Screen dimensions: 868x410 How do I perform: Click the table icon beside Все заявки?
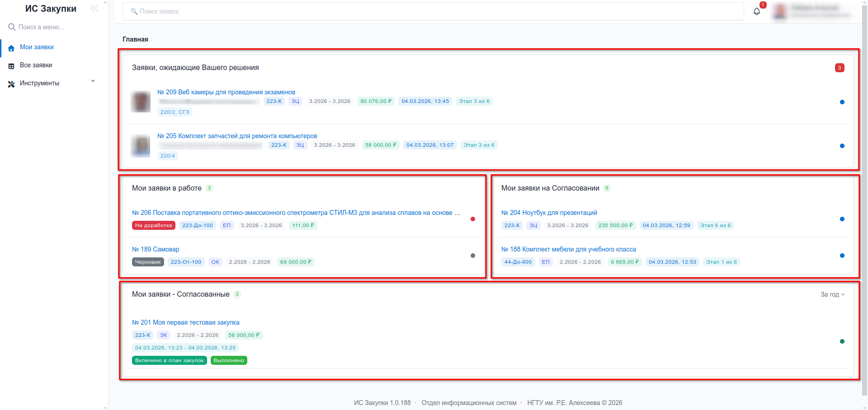(11, 65)
